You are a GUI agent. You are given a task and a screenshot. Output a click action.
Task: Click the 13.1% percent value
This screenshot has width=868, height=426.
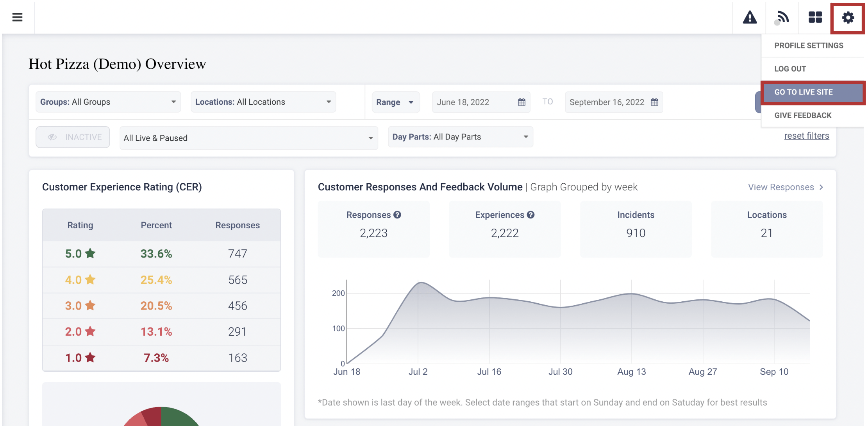tap(156, 332)
